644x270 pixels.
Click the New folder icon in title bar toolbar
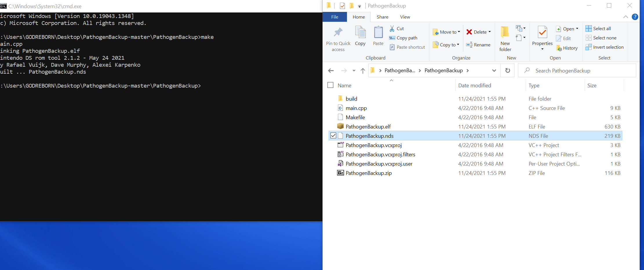[351, 6]
